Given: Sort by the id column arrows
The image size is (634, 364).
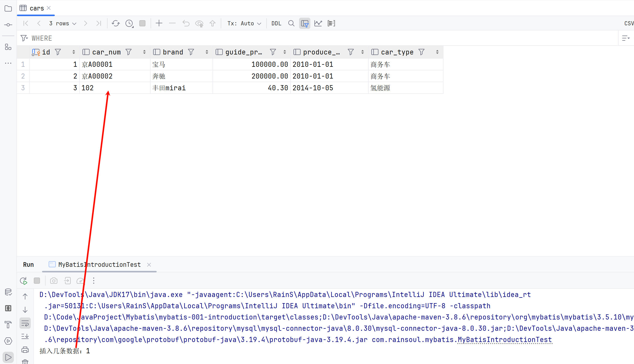Looking at the screenshot, I should tap(74, 52).
